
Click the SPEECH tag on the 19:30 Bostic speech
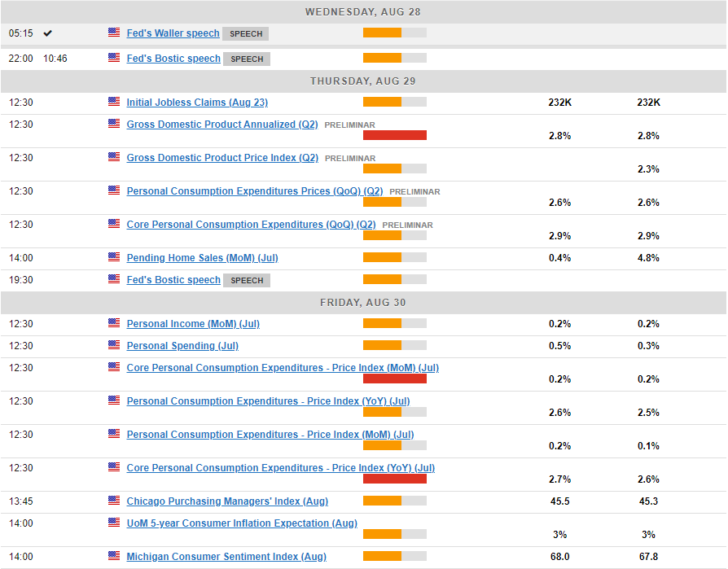coord(247,281)
